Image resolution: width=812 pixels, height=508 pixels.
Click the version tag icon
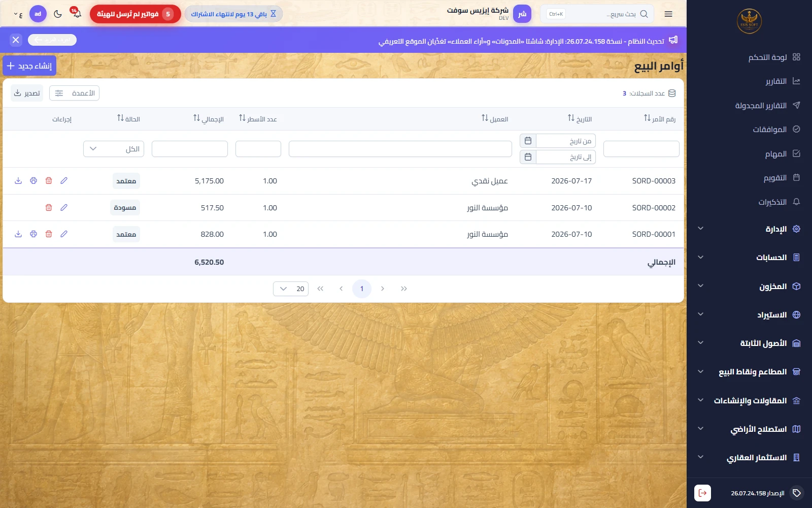click(x=797, y=493)
